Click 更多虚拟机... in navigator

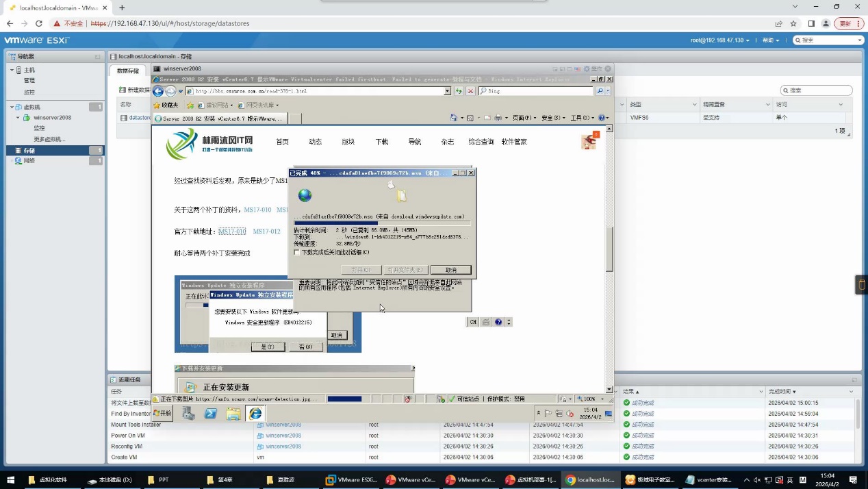coord(49,139)
